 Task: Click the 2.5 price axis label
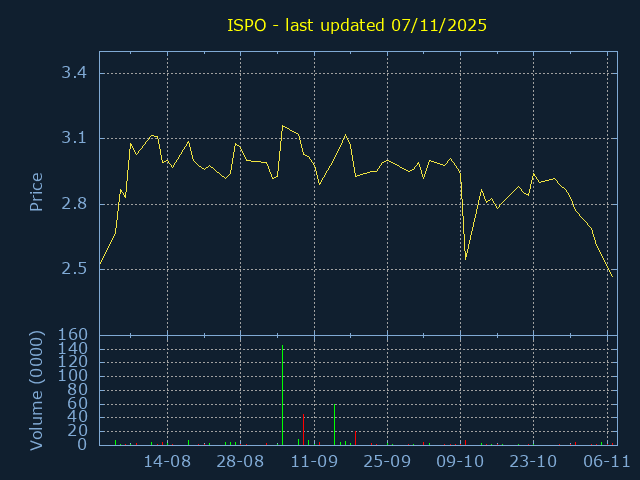coord(72,269)
